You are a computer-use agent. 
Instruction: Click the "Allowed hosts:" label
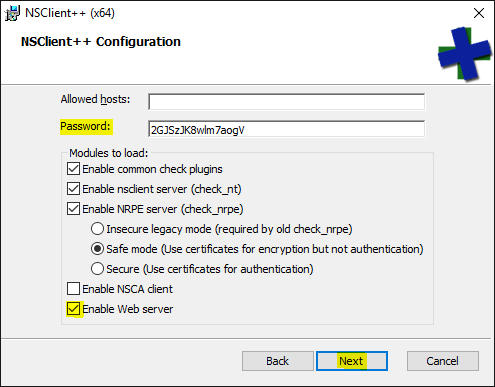(x=95, y=99)
